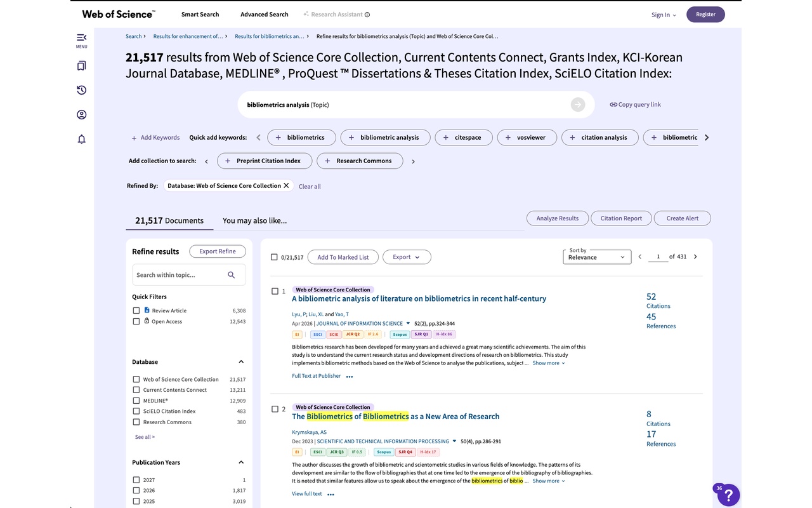This screenshot has width=812, height=508.
Task: Check the 2027 publication year
Action: click(x=136, y=480)
